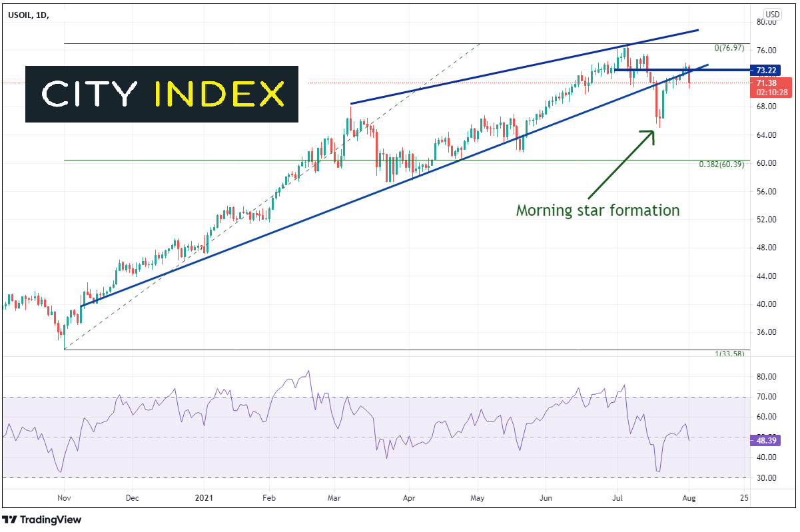Click the May label on time axis

477,497
